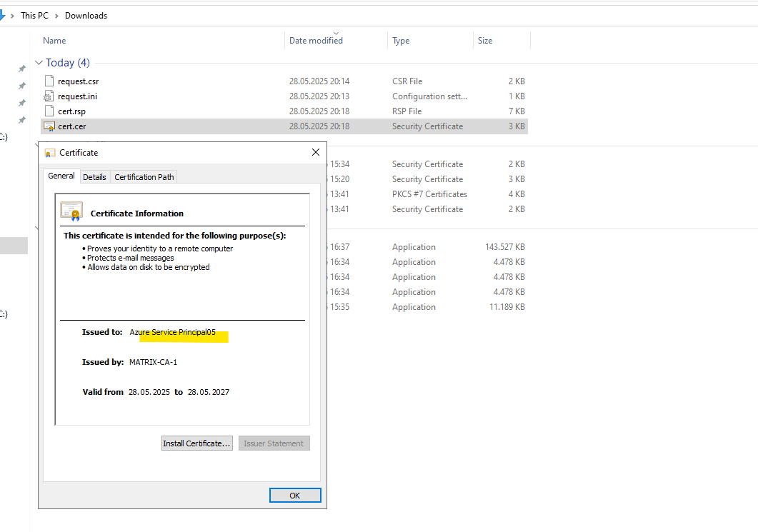Image resolution: width=758 pixels, height=532 pixels.
Task: Click the Application row dated 15:35
Action: pyautogui.click(x=427, y=307)
